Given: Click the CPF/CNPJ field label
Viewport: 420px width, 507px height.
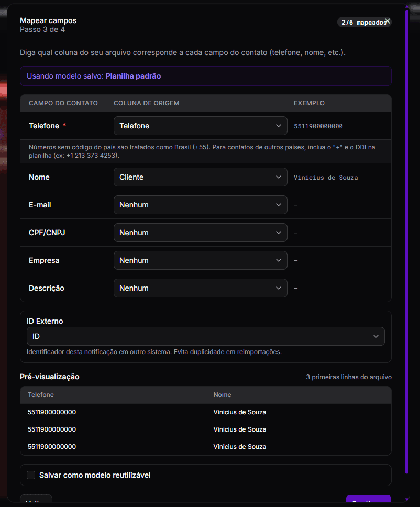Looking at the screenshot, I should [47, 233].
